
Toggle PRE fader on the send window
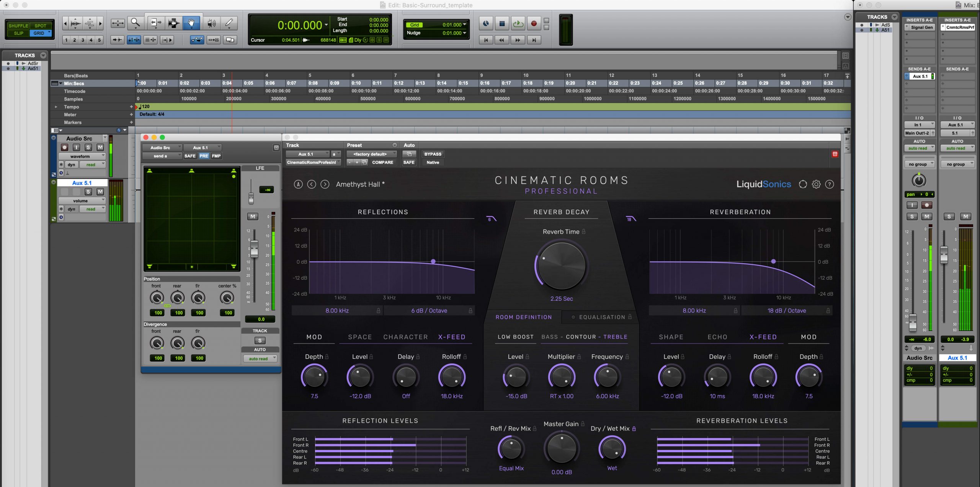coord(204,156)
